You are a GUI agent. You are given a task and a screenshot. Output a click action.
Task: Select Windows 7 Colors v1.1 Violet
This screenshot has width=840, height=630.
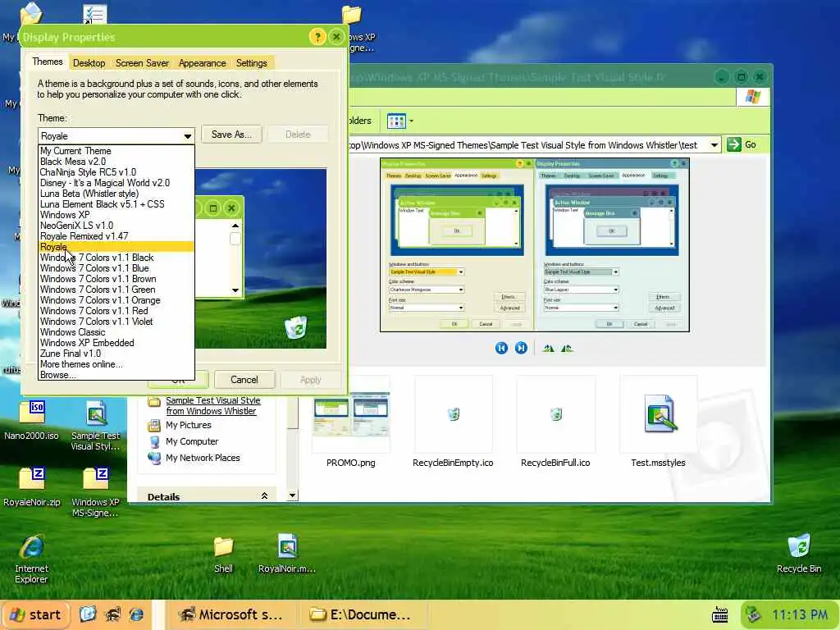click(116, 322)
